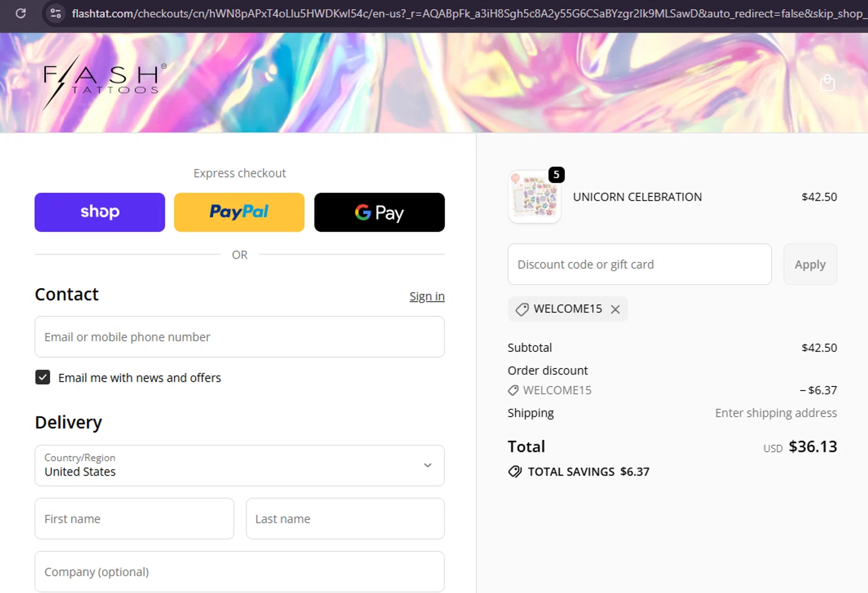Open the Sign in link
The height and width of the screenshot is (593, 868).
427,296
